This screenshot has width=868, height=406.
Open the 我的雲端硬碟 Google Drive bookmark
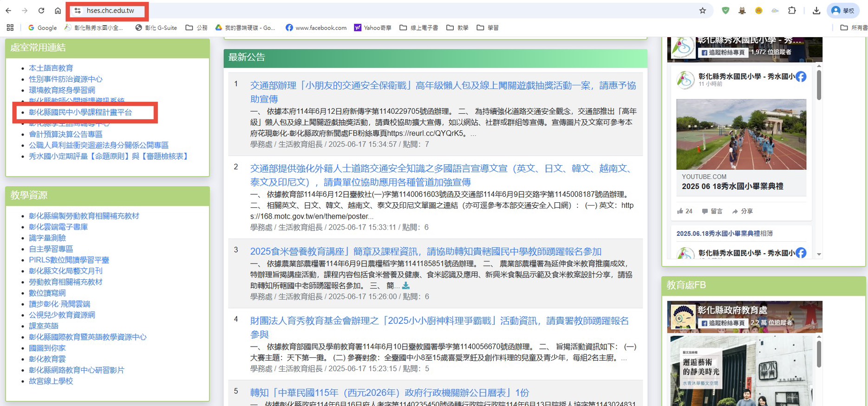245,28
